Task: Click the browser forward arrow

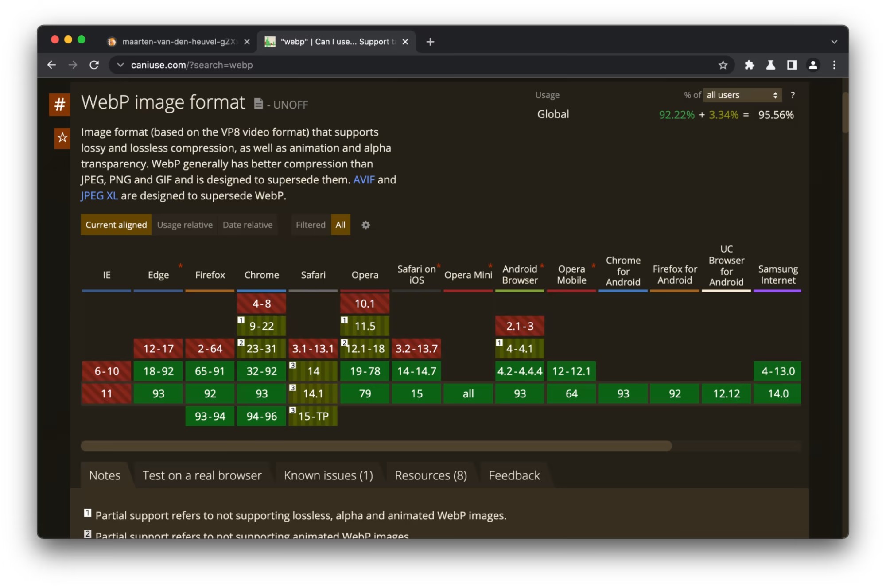Action: coord(73,65)
